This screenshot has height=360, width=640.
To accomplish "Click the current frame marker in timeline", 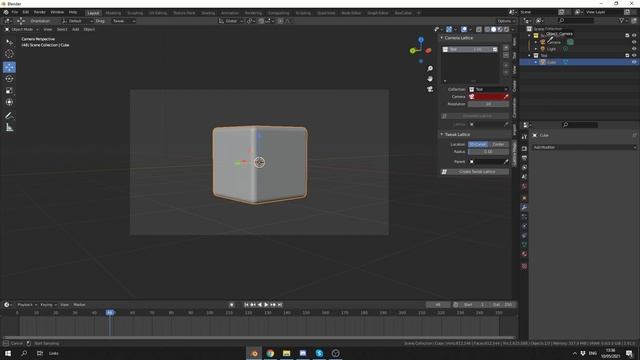I will click(x=110, y=313).
